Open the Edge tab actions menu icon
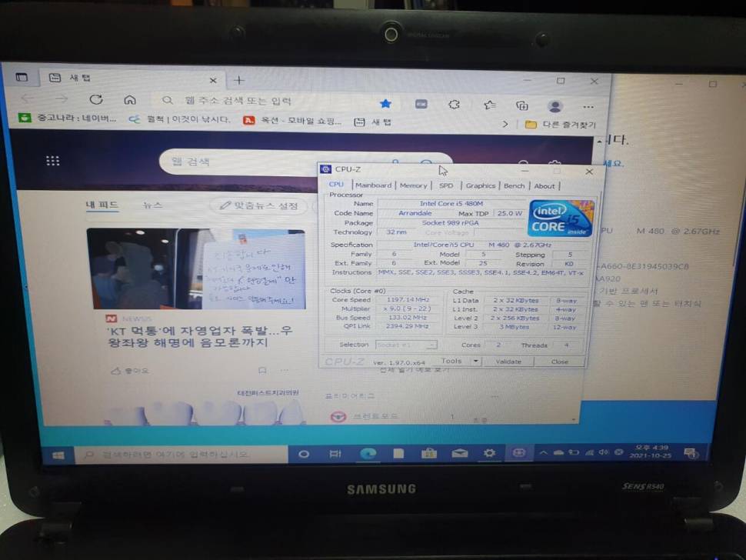This screenshot has width=746, height=560. 22,77
